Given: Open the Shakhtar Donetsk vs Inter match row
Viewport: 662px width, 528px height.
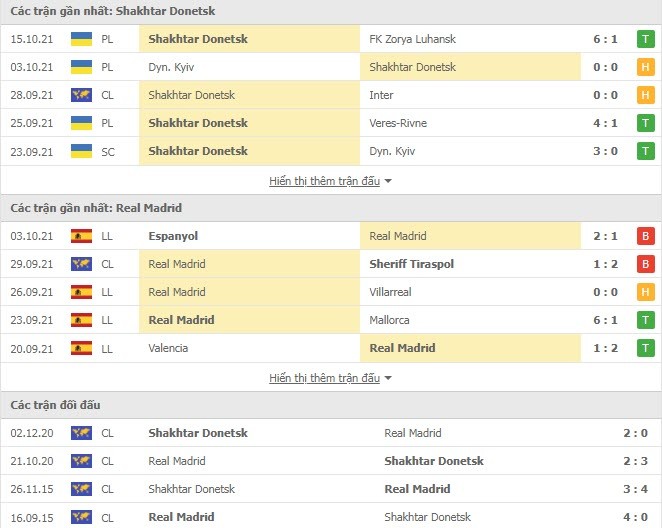Looking at the screenshot, I should point(331,95).
